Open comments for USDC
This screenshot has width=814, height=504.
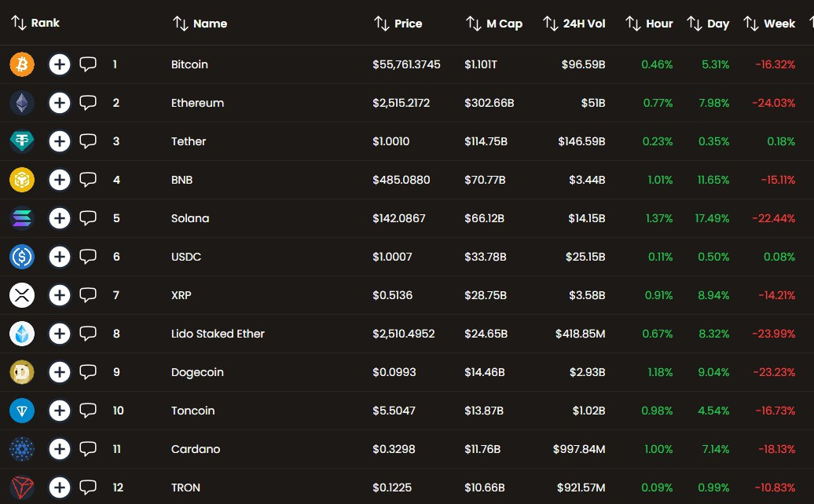tap(88, 257)
